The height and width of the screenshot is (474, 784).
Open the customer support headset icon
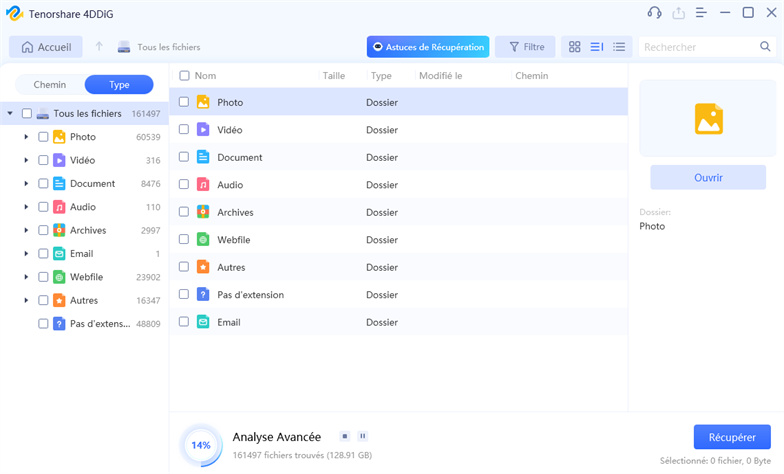(654, 13)
